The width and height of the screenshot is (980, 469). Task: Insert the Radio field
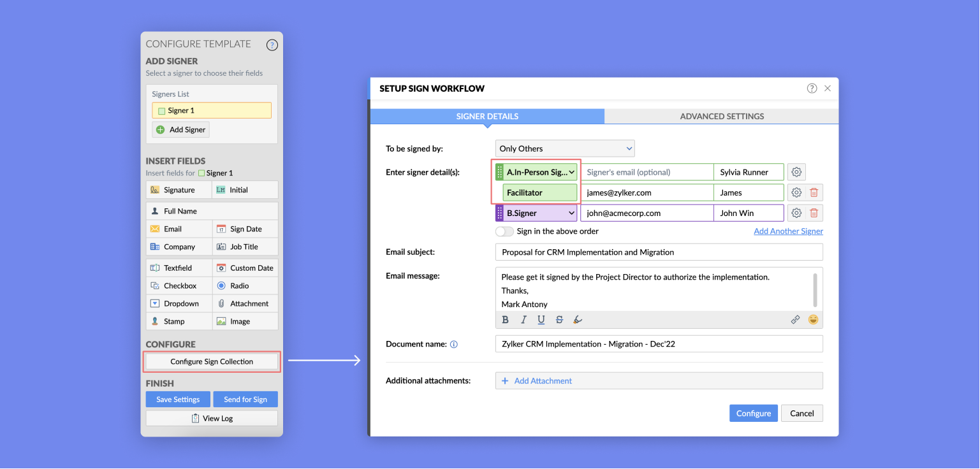pos(245,285)
